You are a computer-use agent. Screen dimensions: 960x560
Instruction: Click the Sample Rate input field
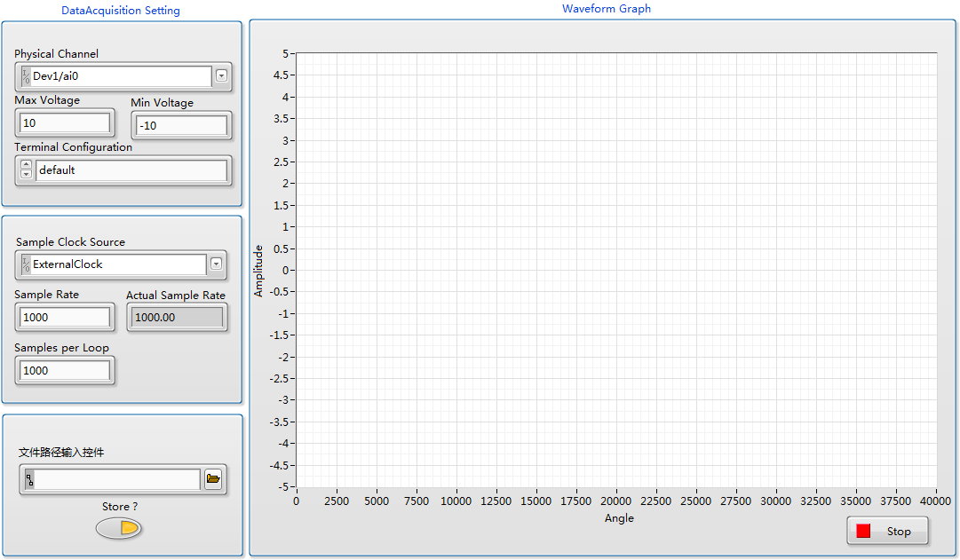point(65,317)
